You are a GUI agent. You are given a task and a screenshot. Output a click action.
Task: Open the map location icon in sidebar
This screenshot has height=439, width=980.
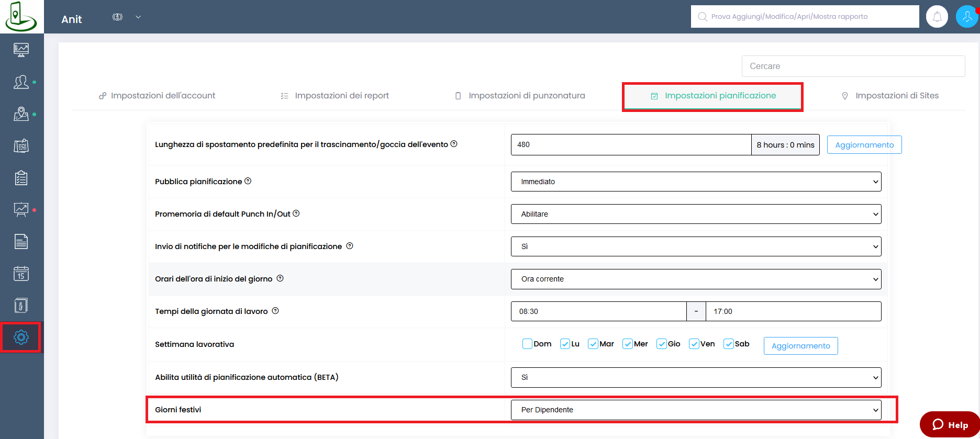point(21,114)
